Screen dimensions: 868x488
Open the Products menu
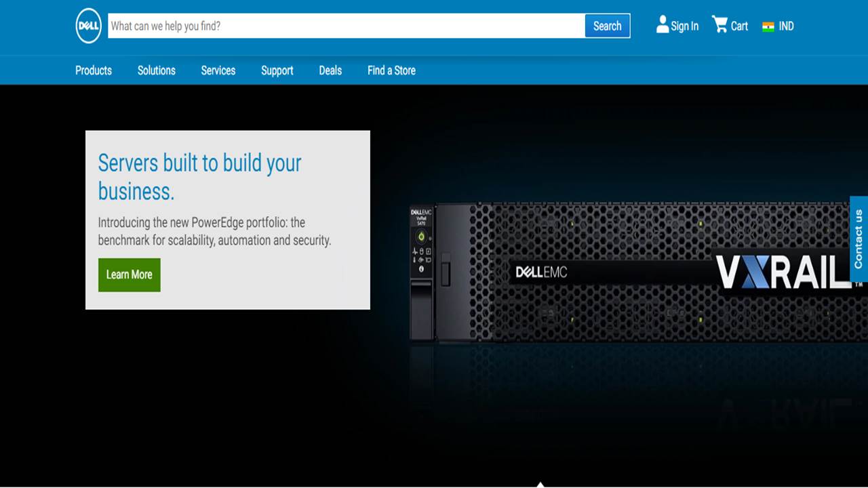coord(94,70)
